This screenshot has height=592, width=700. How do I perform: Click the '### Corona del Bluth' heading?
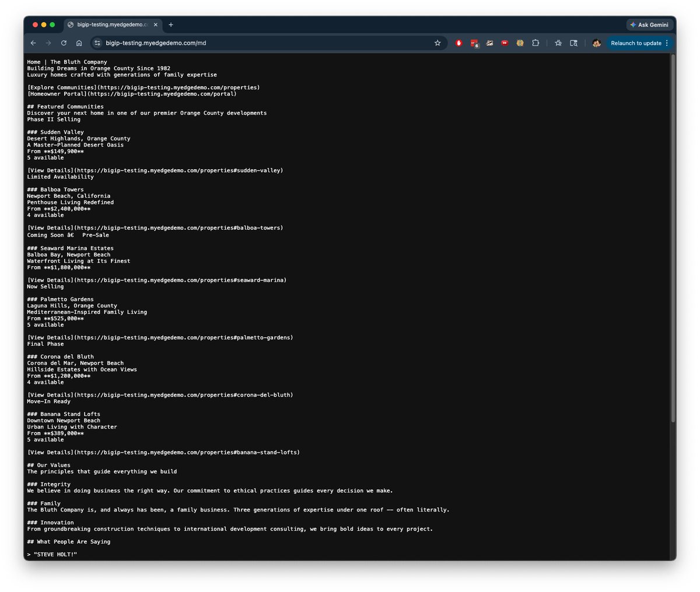click(x=60, y=357)
